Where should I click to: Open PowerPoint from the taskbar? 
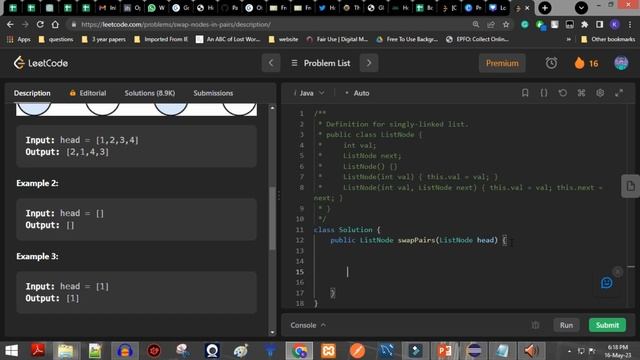445,351
